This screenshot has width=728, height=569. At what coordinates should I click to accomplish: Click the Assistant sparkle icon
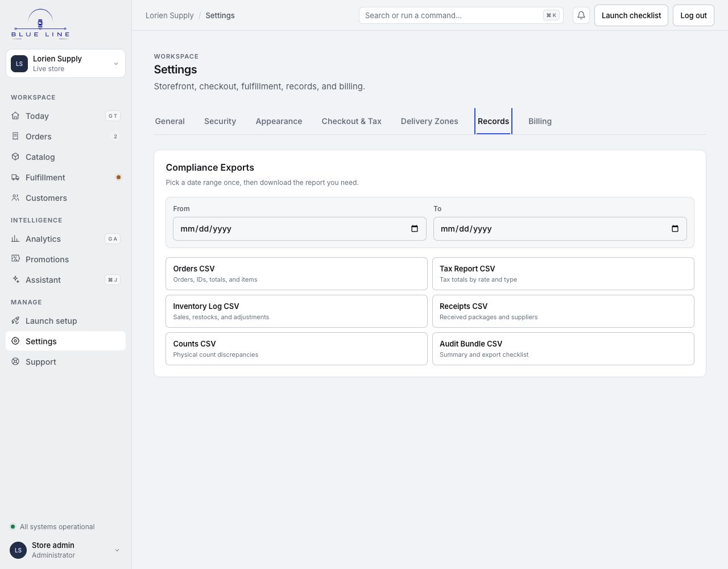tap(15, 279)
